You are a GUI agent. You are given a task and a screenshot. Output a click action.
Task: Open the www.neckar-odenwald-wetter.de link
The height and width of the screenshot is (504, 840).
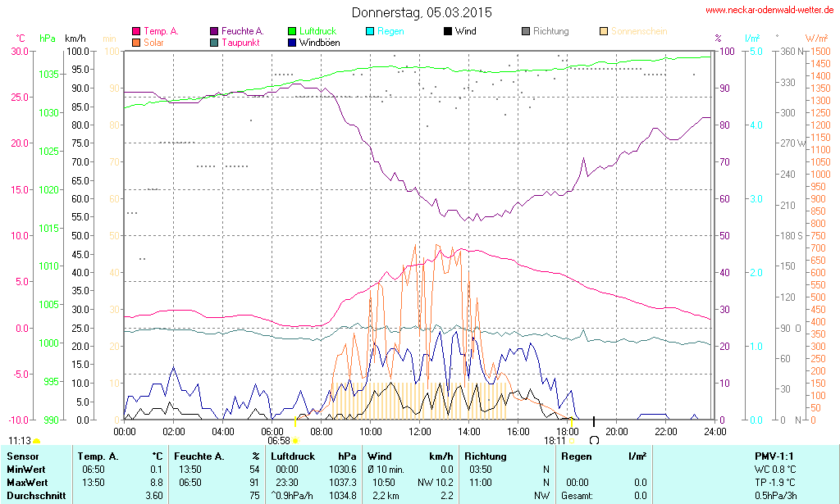click(x=769, y=11)
